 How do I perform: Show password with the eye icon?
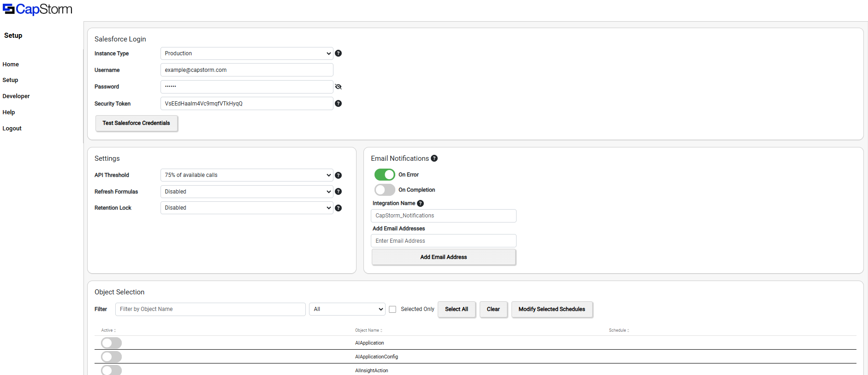tap(338, 87)
